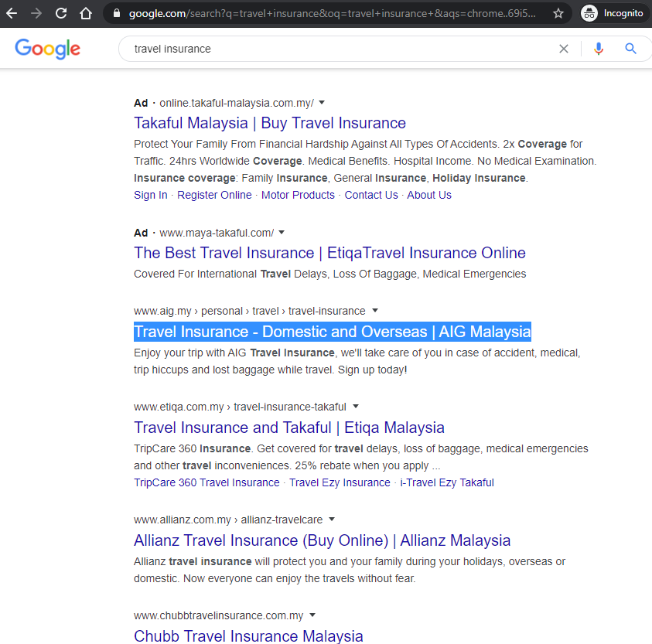
Task: Click the Register Online sitelink
Action: tap(214, 194)
